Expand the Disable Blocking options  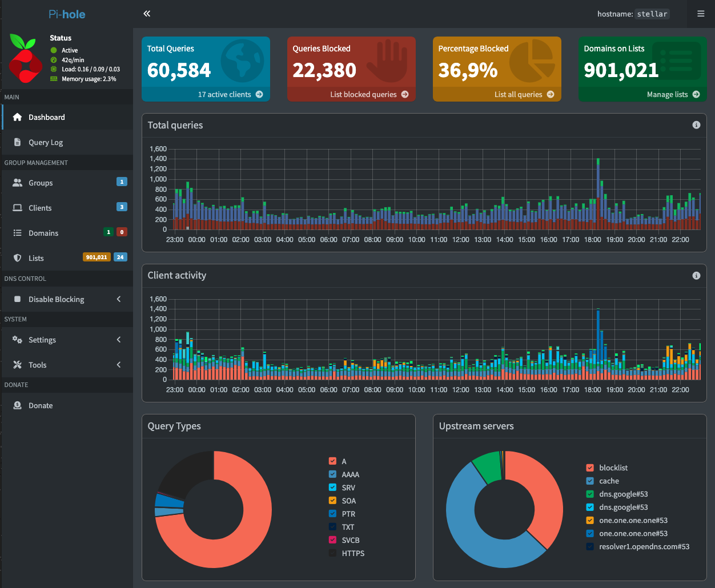coord(57,299)
